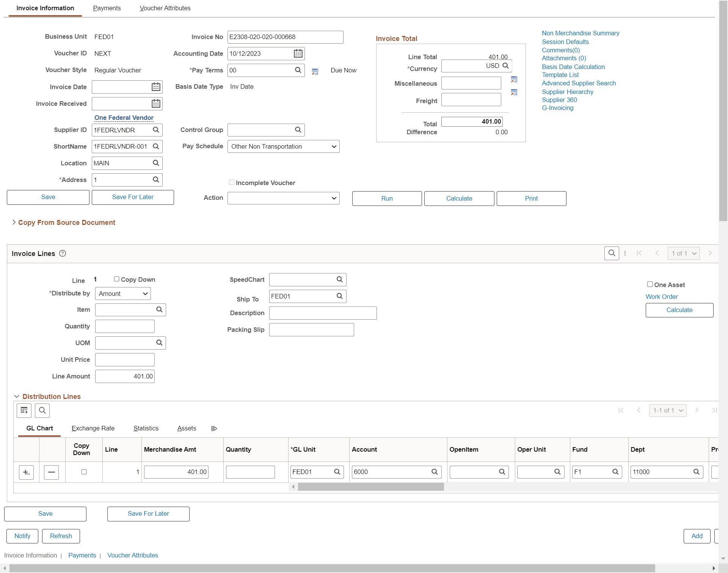
Task: Click the Save For Later button at top
Action: (x=133, y=197)
